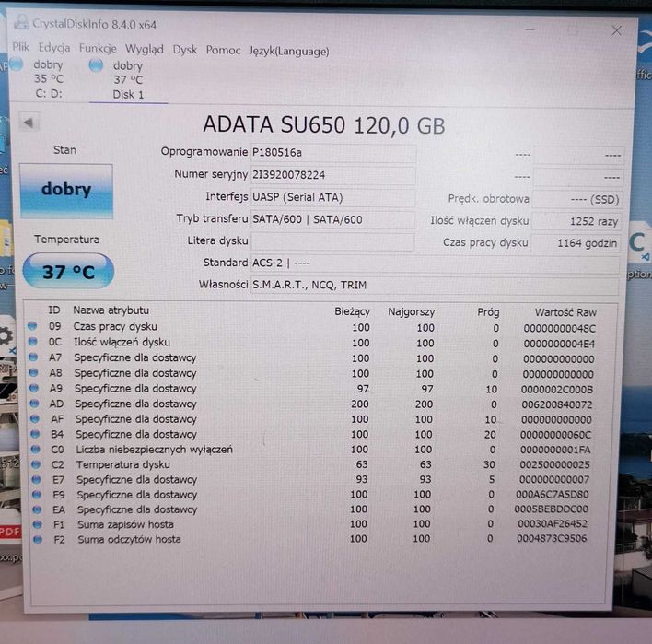Click status dot for attribute F1

(38, 524)
